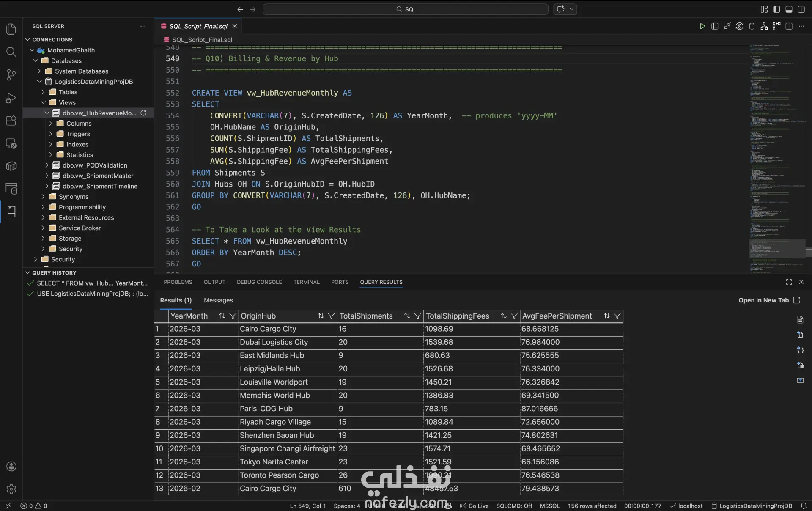Click the SQL command center search box

click(405, 9)
